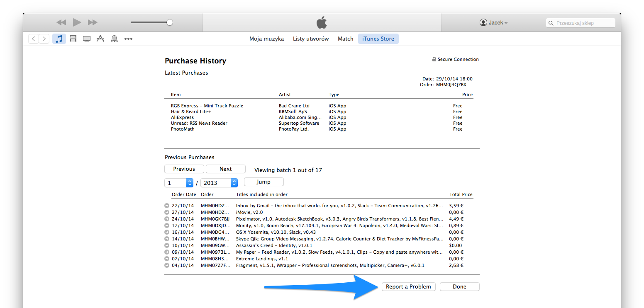This screenshot has width=644, height=308.
Task: Switch to Listy utworów tab
Action: coord(311,39)
